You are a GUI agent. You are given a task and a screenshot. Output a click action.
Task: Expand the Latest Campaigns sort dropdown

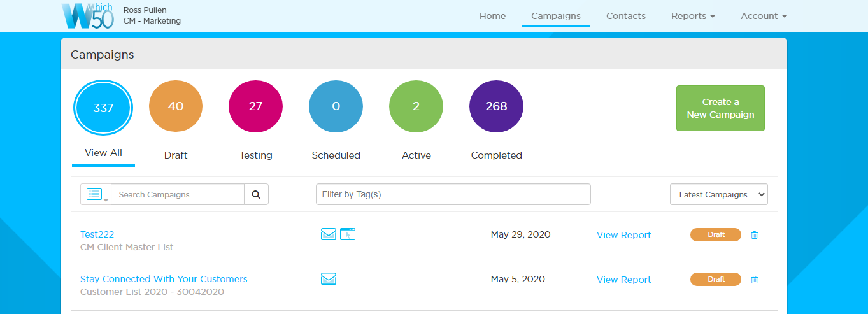pyautogui.click(x=718, y=195)
